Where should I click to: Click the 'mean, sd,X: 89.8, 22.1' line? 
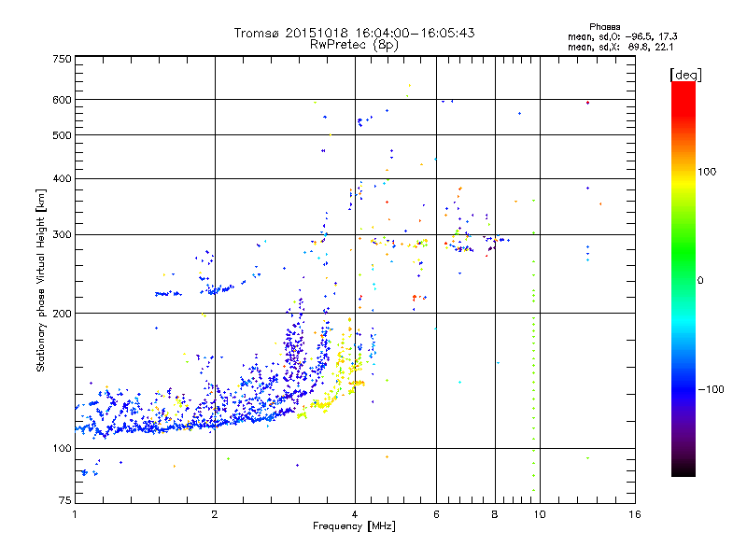coord(620,48)
